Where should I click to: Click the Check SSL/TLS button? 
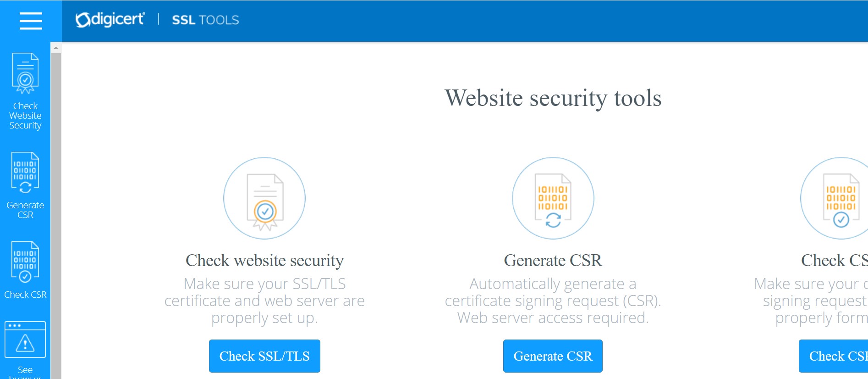tap(264, 356)
